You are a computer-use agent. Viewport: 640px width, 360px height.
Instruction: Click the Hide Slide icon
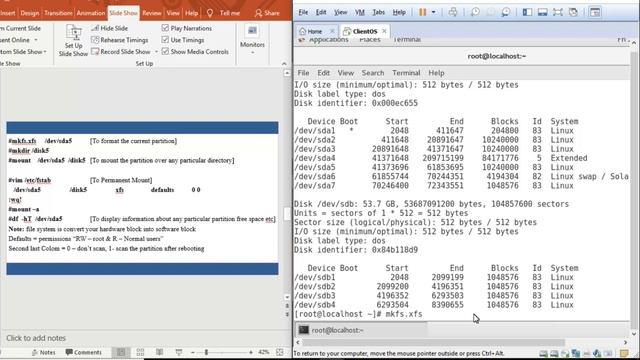tap(95, 28)
